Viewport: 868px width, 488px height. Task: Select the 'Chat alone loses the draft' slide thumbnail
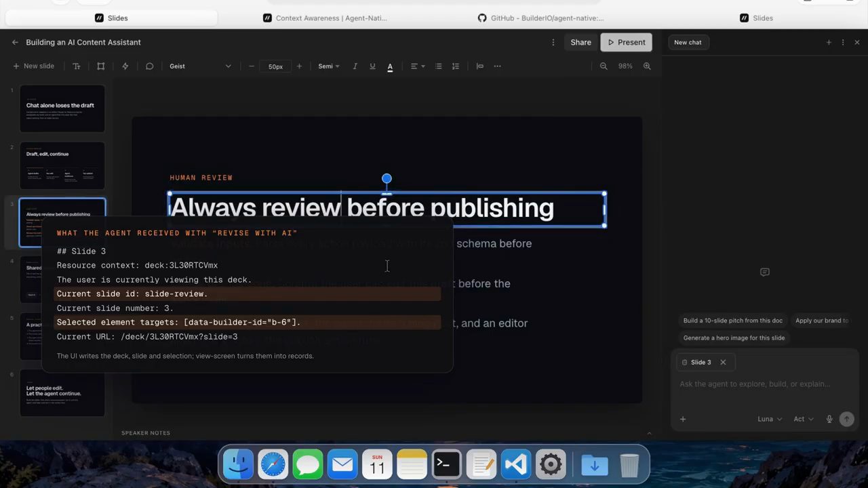[62, 108]
